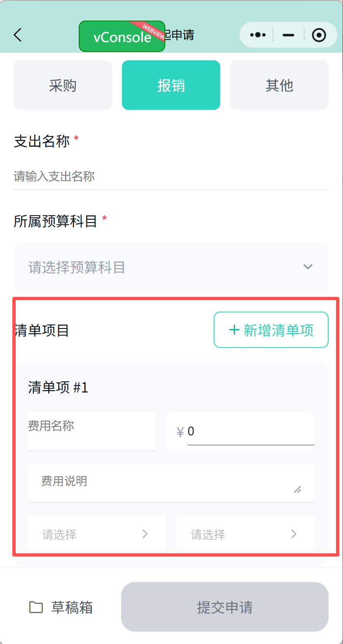Expand the left 请选择 selector
343x644 pixels.
[96, 534]
